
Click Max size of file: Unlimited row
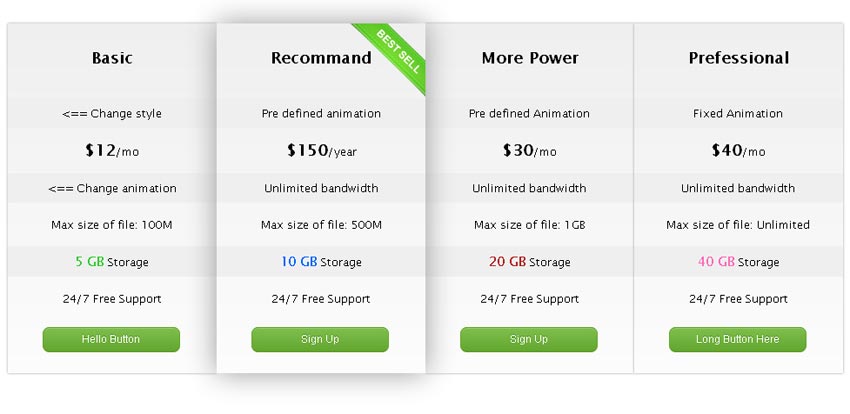(x=738, y=225)
